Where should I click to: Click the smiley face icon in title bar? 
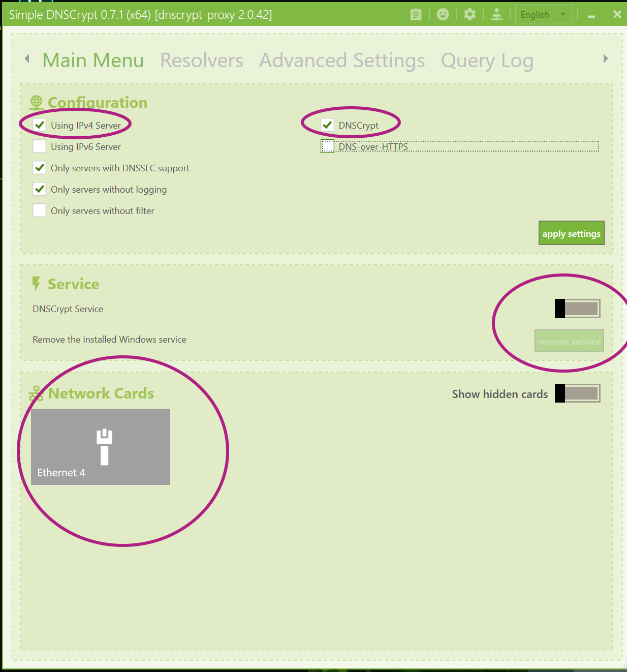click(443, 14)
